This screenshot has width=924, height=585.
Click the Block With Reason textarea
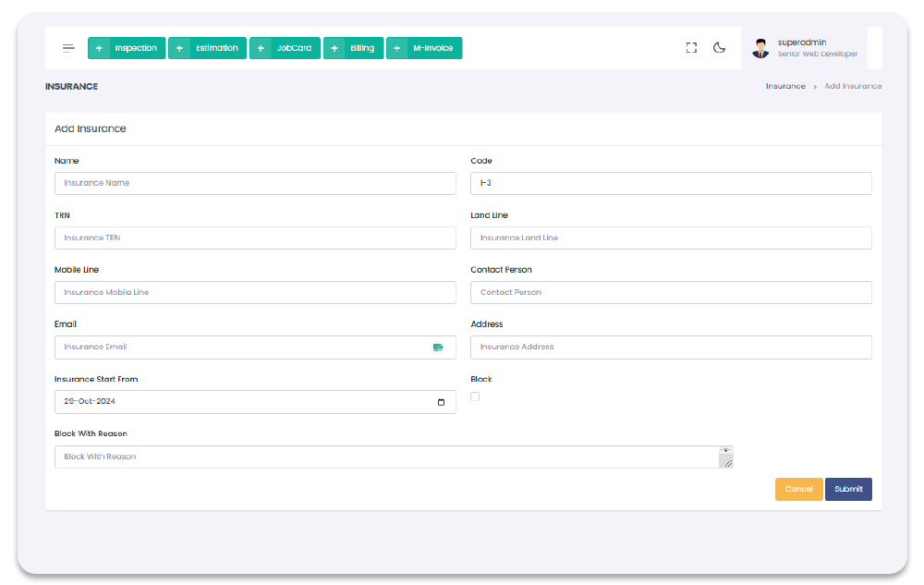(x=386, y=457)
